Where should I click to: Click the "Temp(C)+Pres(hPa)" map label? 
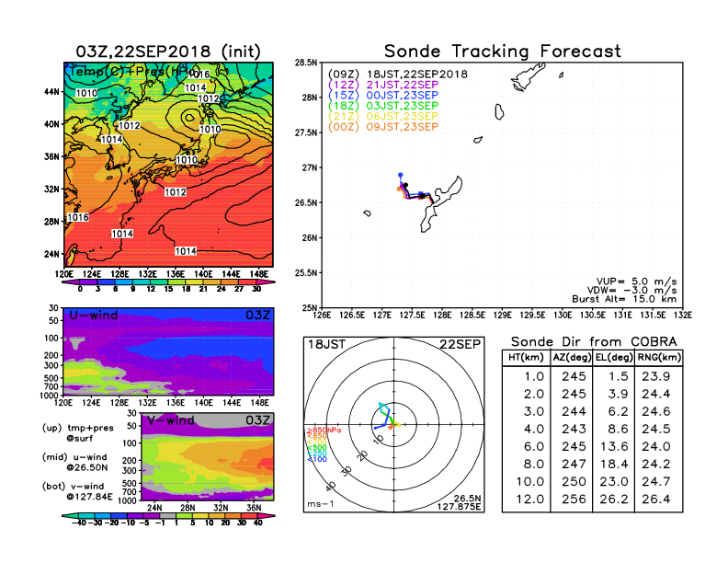point(134,72)
